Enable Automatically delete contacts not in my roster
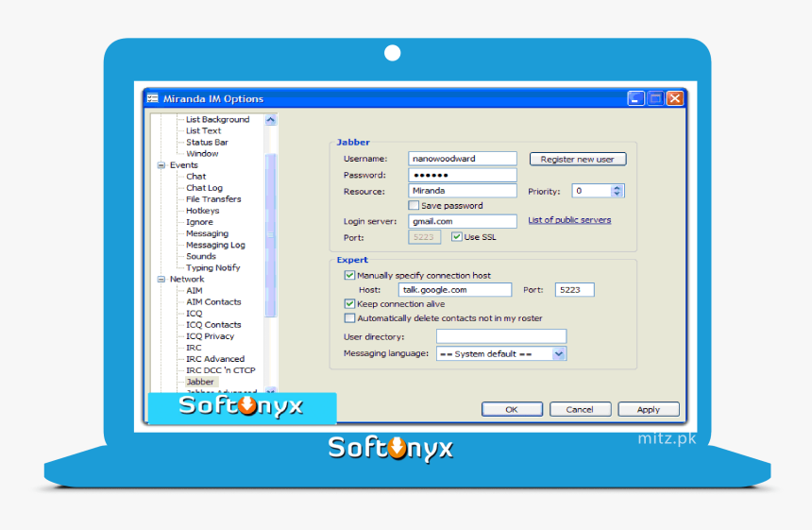The width and height of the screenshot is (812, 530). click(349, 317)
